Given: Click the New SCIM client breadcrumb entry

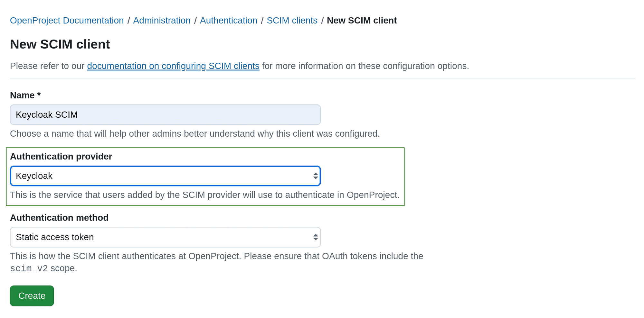Looking at the screenshot, I should 362,20.
